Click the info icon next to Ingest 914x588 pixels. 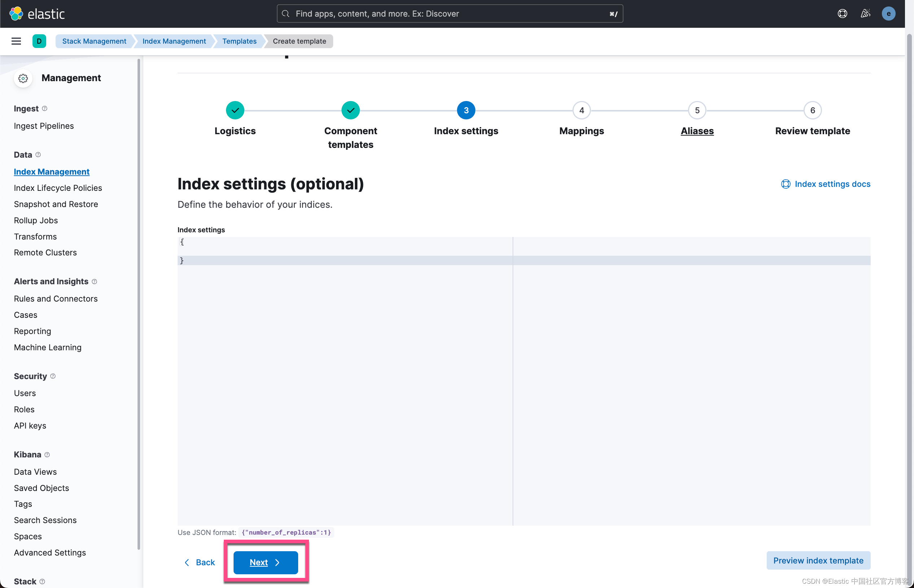(45, 109)
